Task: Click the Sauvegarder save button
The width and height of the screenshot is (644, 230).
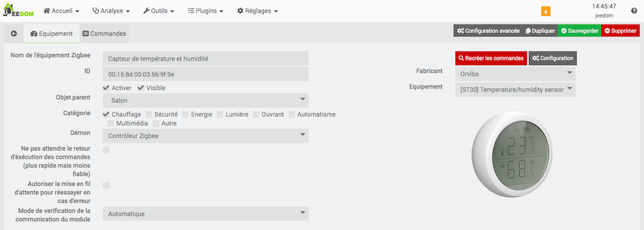Action: [579, 31]
